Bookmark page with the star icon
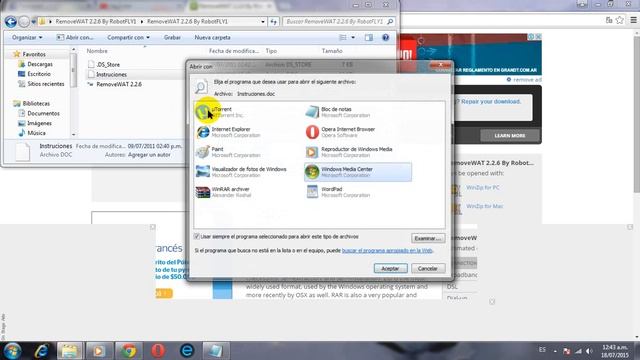Screen dimensions: 640x360 click(620, 20)
